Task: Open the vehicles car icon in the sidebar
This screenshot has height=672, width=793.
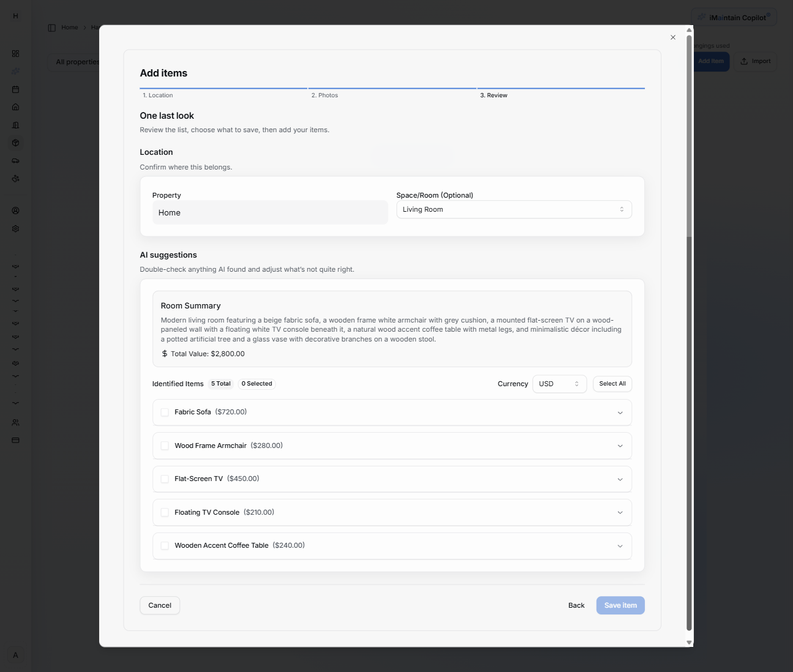Action: [15, 160]
